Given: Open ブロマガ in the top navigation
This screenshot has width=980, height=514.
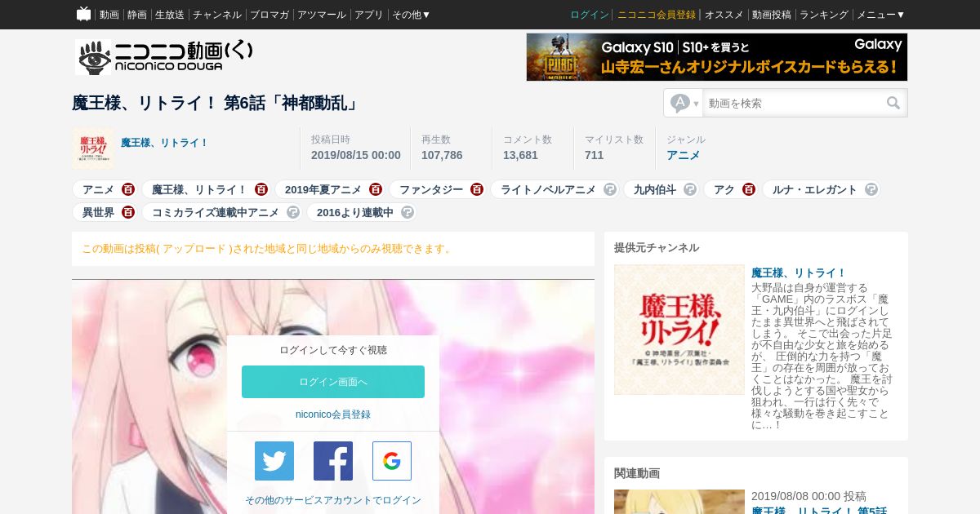Looking at the screenshot, I should click(269, 15).
